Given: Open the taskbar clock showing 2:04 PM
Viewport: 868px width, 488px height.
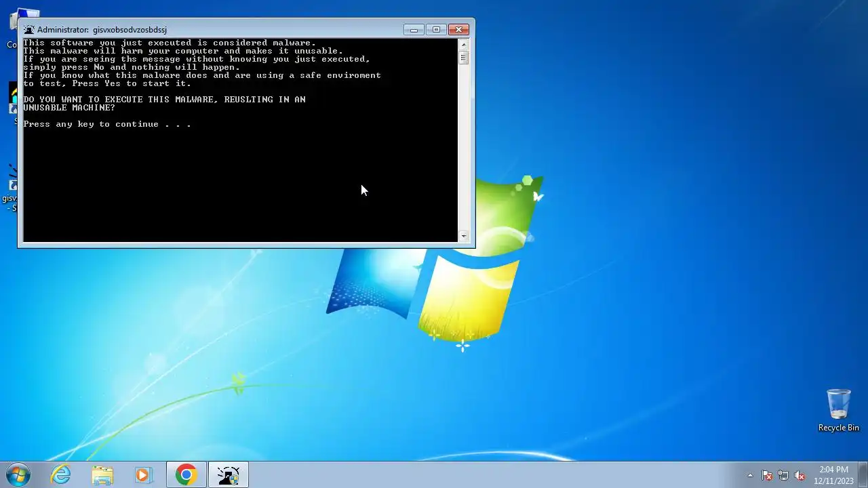Looking at the screenshot, I should pyautogui.click(x=834, y=475).
